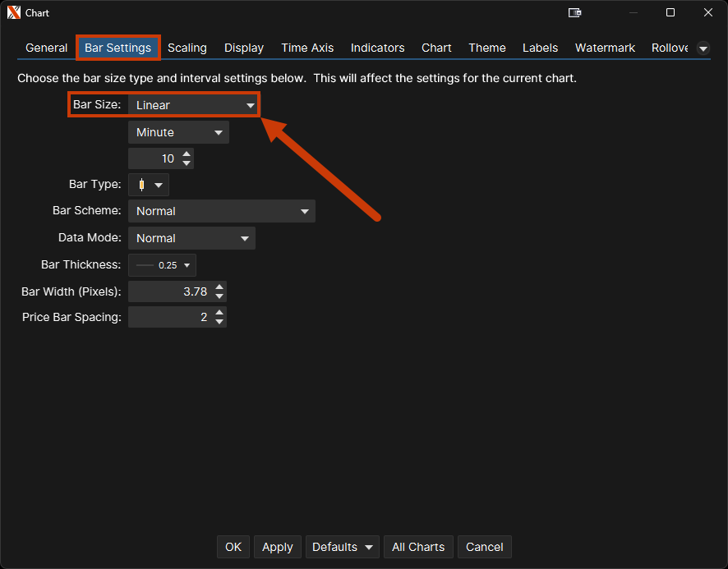Increase the interval value with up arrow
Image resolution: width=728 pixels, height=569 pixels.
pyautogui.click(x=187, y=154)
